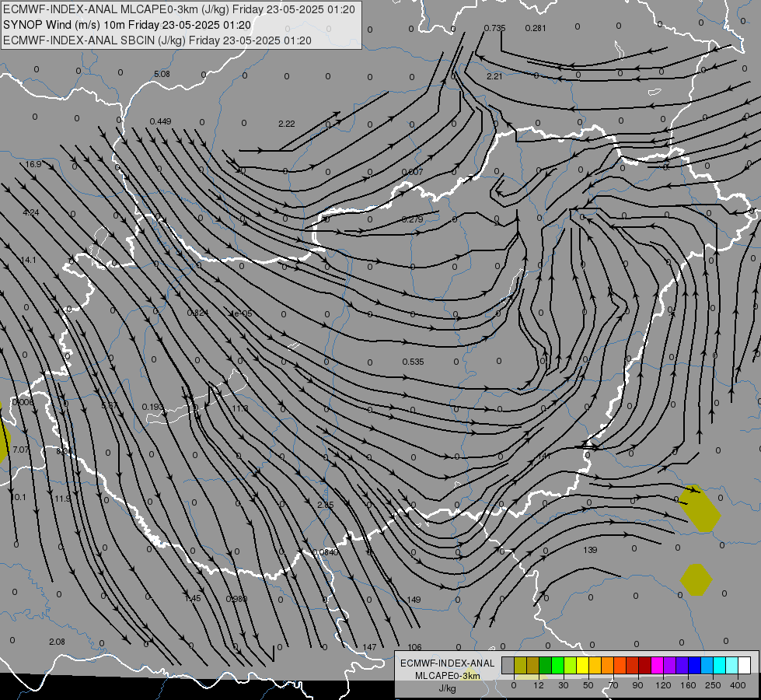The width and height of the screenshot is (761, 700).
Task: Click the 'MLCAPE0-3km (J/kg)' title line
Action: (179, 9)
